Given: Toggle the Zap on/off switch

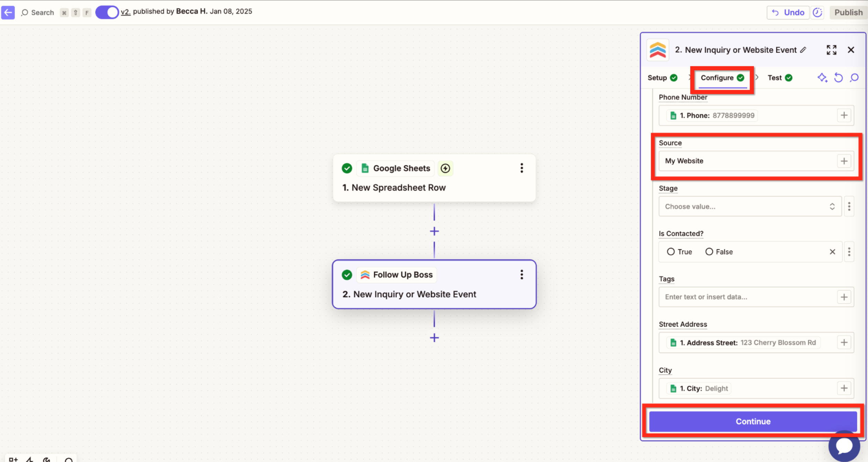Looking at the screenshot, I should tap(107, 12).
